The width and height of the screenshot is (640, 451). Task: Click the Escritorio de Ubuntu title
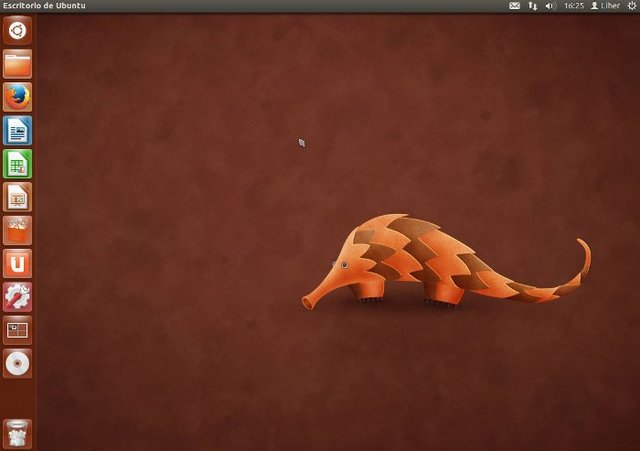click(44, 6)
